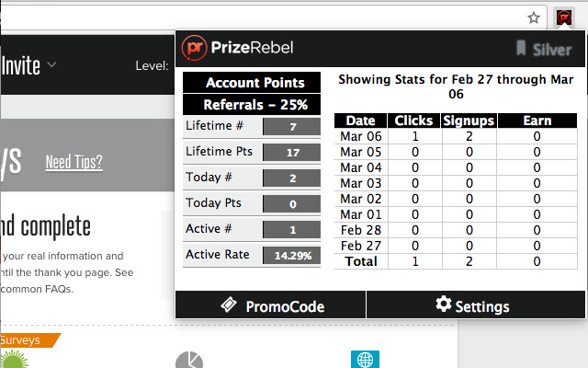This screenshot has height=368, width=588.
Task: Click the Clicks column header
Action: [x=413, y=121]
